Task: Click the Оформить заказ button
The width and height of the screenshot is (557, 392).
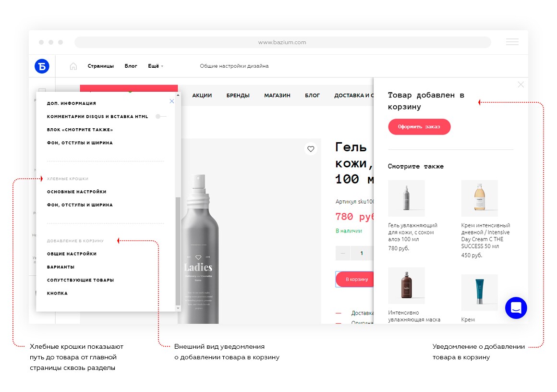Action: coord(419,126)
